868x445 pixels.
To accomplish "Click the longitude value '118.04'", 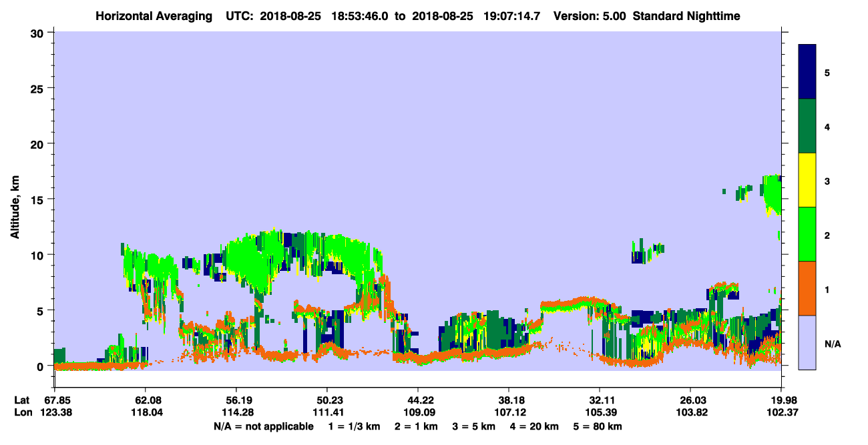I will click(146, 412).
